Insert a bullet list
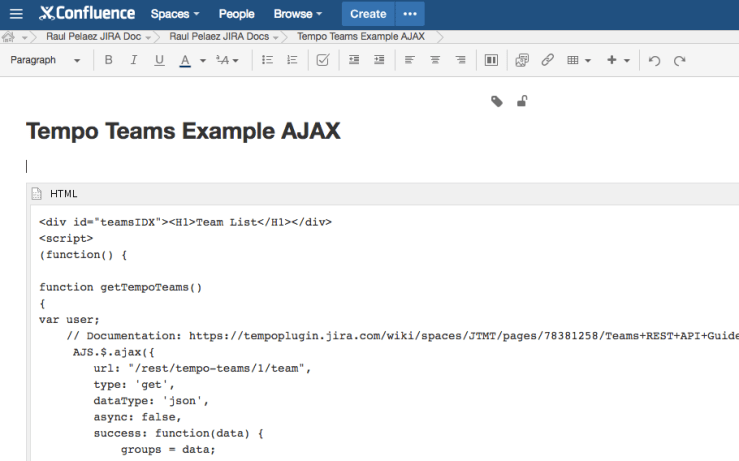Image resolution: width=739 pixels, height=461 pixels. coord(267,60)
